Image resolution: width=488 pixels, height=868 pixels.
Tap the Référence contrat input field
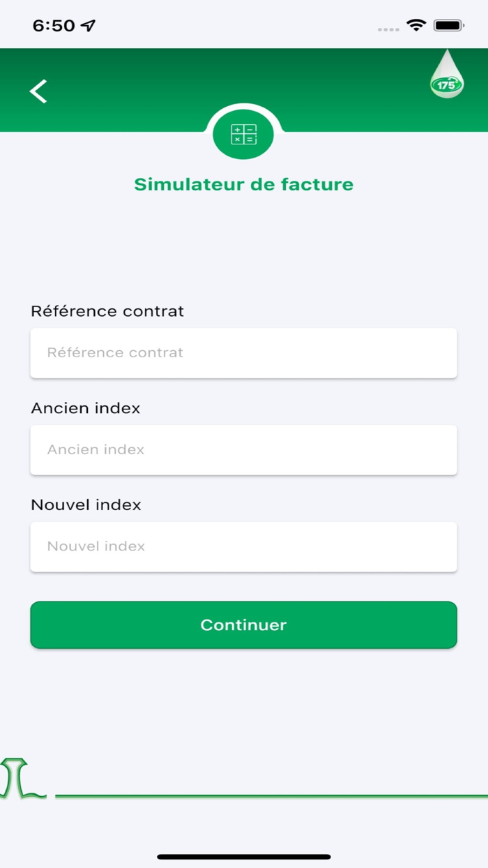click(x=243, y=352)
